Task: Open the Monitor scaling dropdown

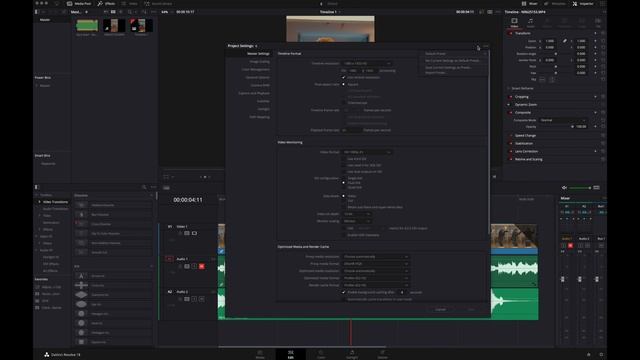Action: pos(357,221)
